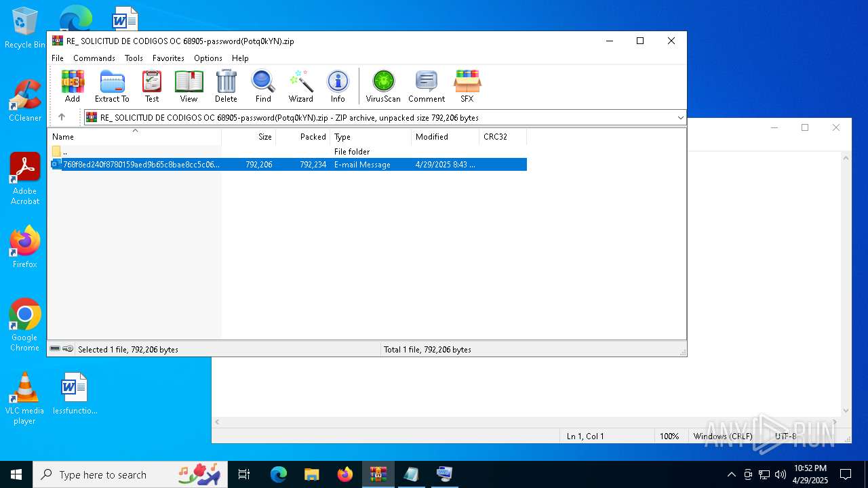Sort by Type column header

371,137
